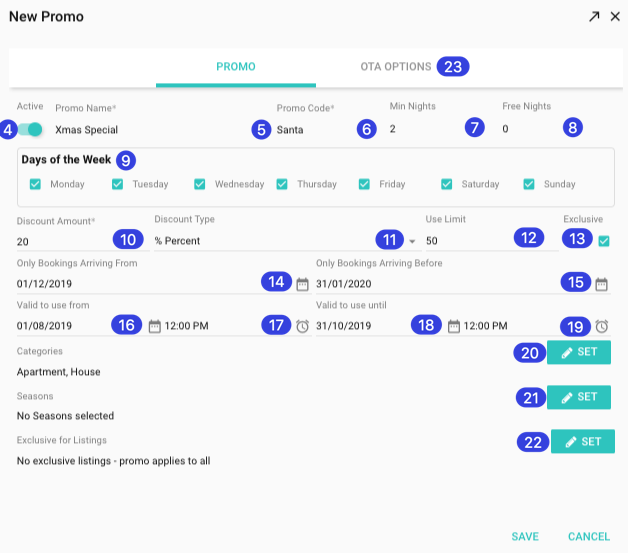
Task: Save the new promo
Action: pyautogui.click(x=525, y=537)
